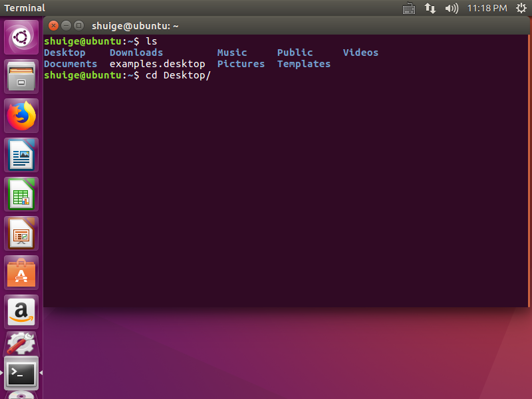Screen dimensions: 532x399
Task: Open LibreOffice Writer from launcher
Action: coord(21,155)
